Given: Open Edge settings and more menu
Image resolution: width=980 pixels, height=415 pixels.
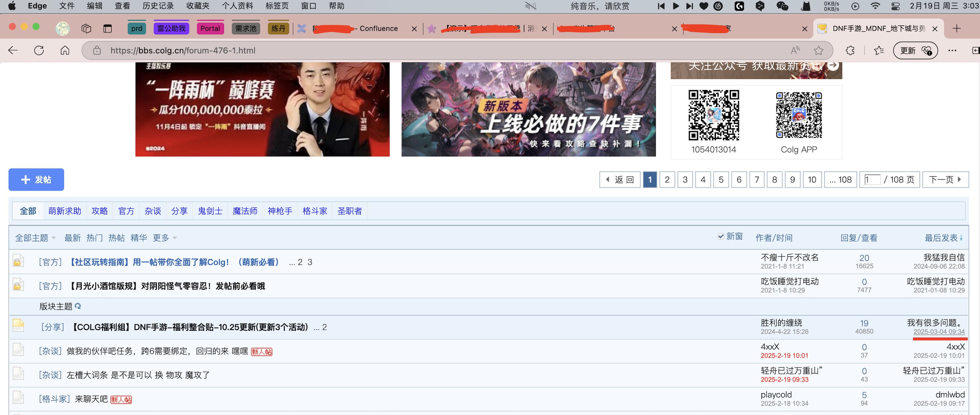Looking at the screenshot, I should click(952, 51).
